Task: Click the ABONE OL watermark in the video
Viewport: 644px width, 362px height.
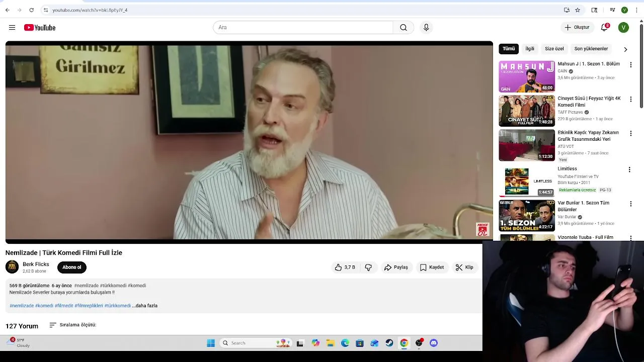Action: coord(482,229)
